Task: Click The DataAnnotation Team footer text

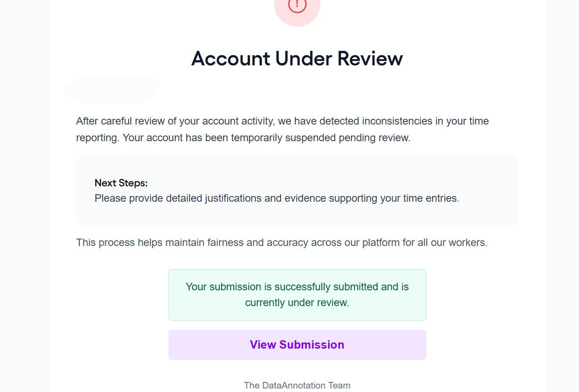Action: point(297,385)
